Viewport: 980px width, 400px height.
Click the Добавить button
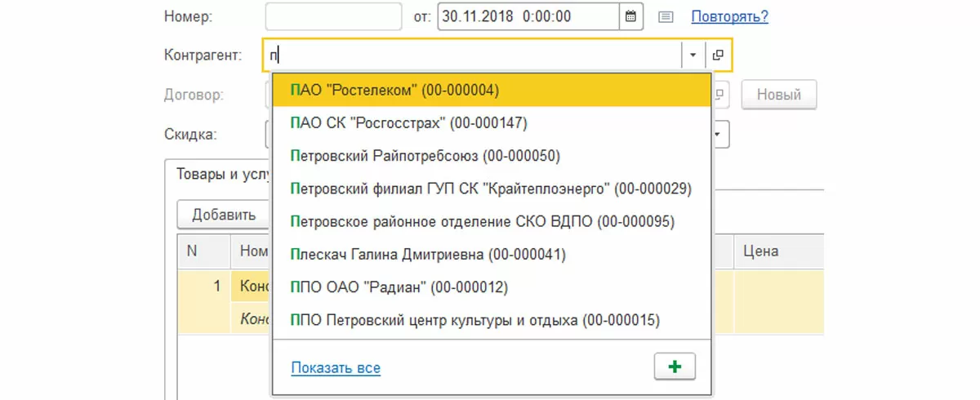pos(224,216)
